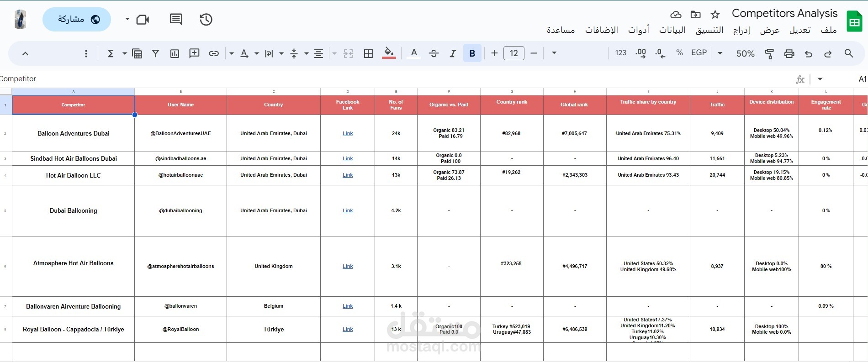Open the number format 123 menu
868x362 pixels.
620,53
